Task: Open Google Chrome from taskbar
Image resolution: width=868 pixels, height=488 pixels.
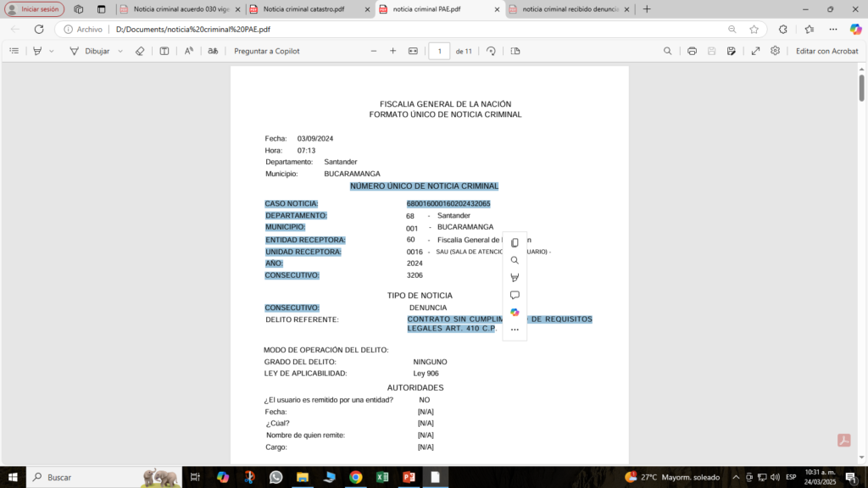Action: pyautogui.click(x=356, y=477)
